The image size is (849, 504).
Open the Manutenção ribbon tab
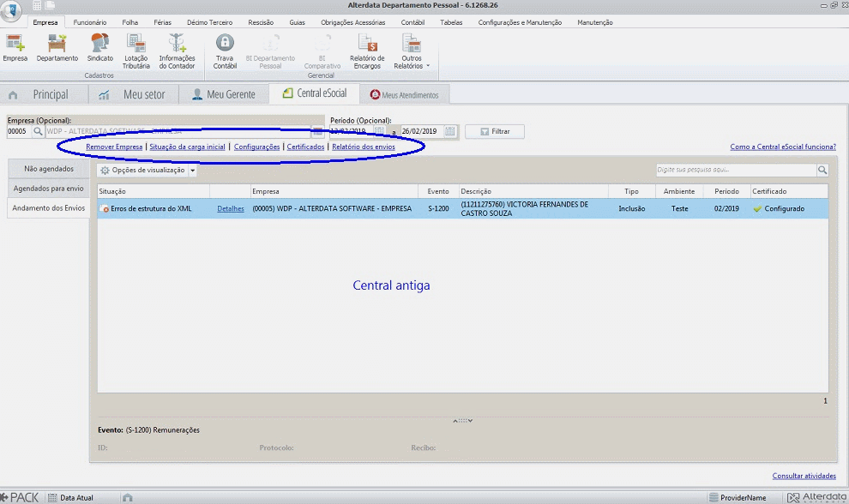tap(595, 22)
